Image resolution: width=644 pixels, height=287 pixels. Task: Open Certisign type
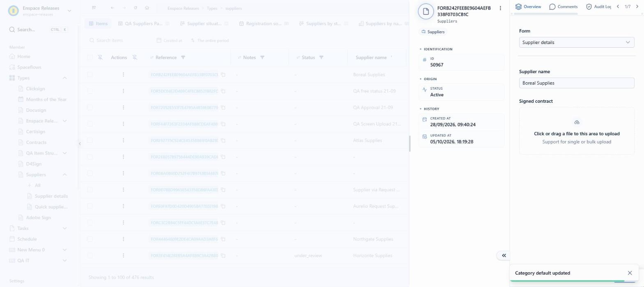[x=35, y=132]
